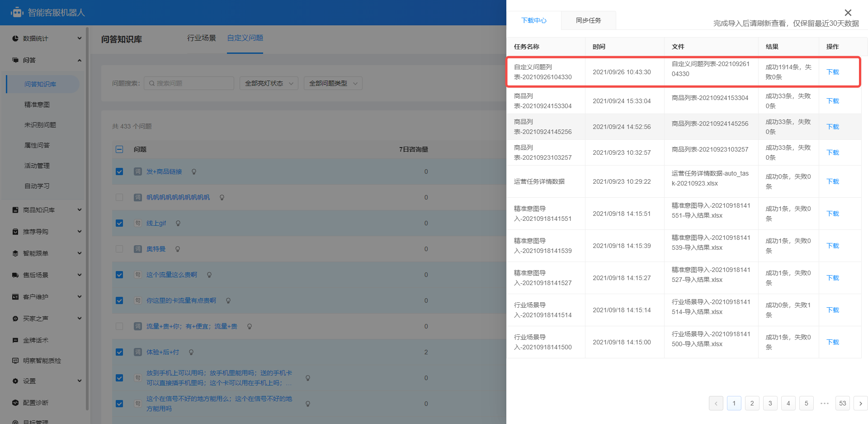
Task: Close the download center panel
Action: 848,13
